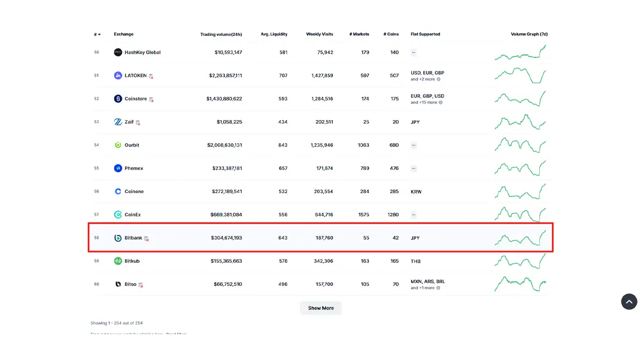
Task: Click HashKey Global's 7d volume graph
Action: tap(521, 53)
